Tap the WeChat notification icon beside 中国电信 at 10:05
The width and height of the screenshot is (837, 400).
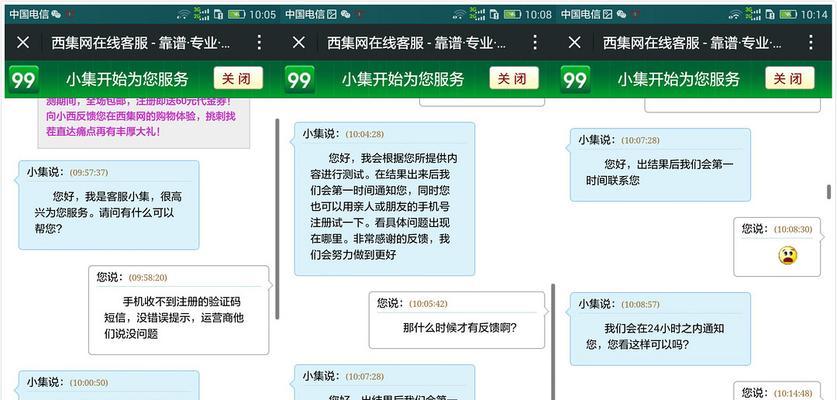click(x=56, y=14)
